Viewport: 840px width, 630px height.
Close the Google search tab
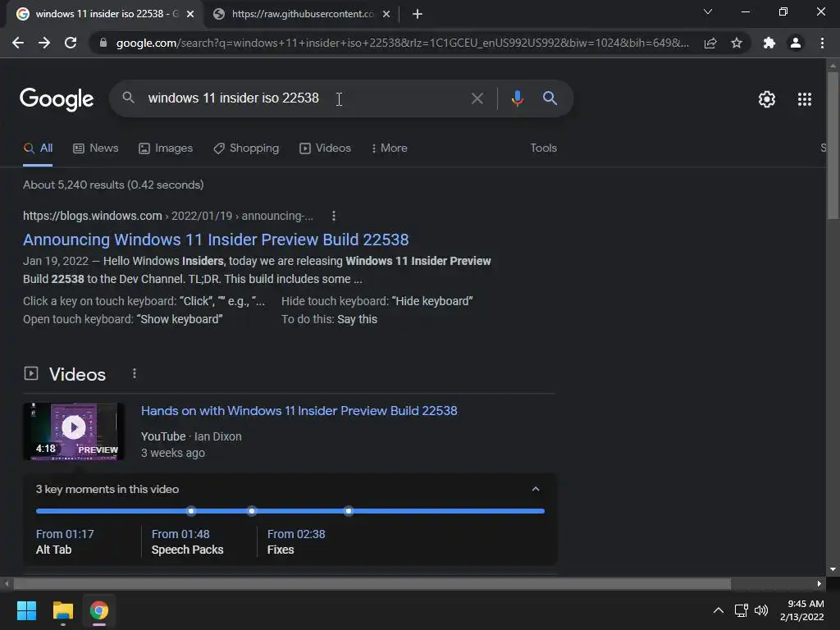pyautogui.click(x=190, y=15)
